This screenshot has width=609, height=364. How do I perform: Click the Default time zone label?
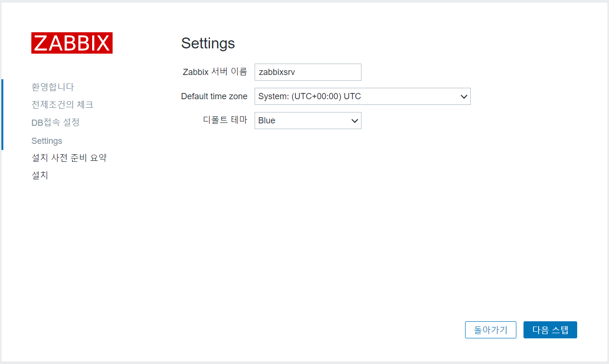click(214, 96)
